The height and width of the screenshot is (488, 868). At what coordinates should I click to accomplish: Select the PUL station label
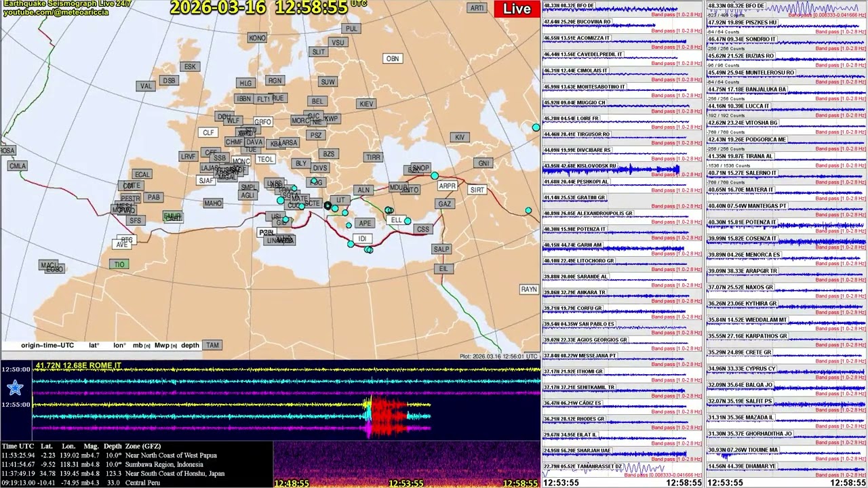coord(351,28)
